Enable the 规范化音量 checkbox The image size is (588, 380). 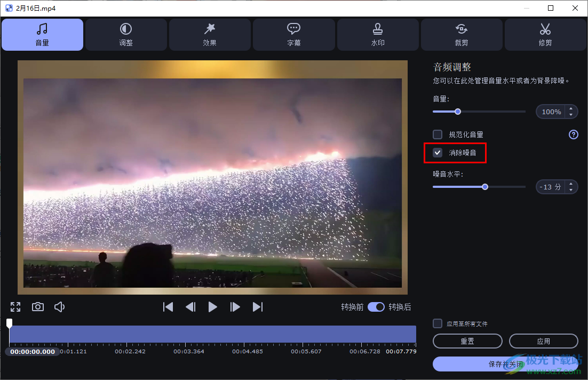point(438,134)
